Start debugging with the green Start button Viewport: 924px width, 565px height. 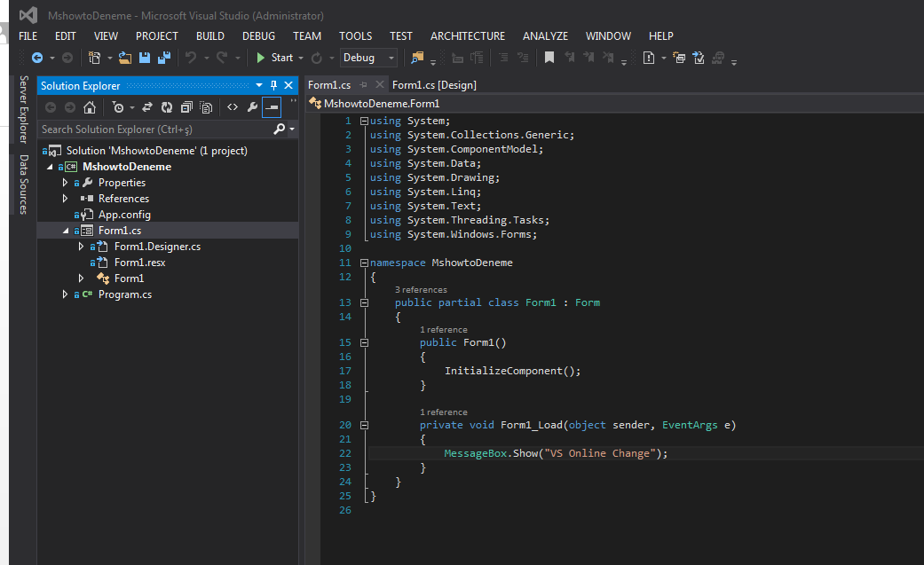[274, 58]
